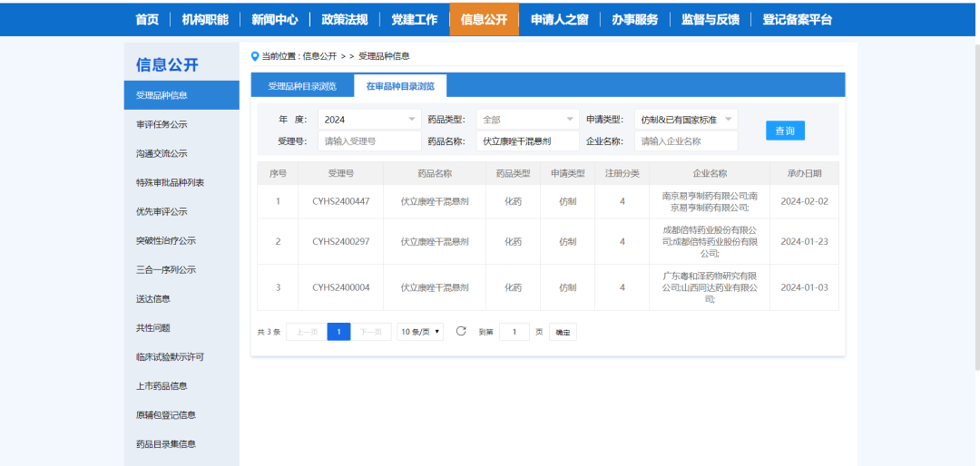Click page number 1 button

(338, 332)
